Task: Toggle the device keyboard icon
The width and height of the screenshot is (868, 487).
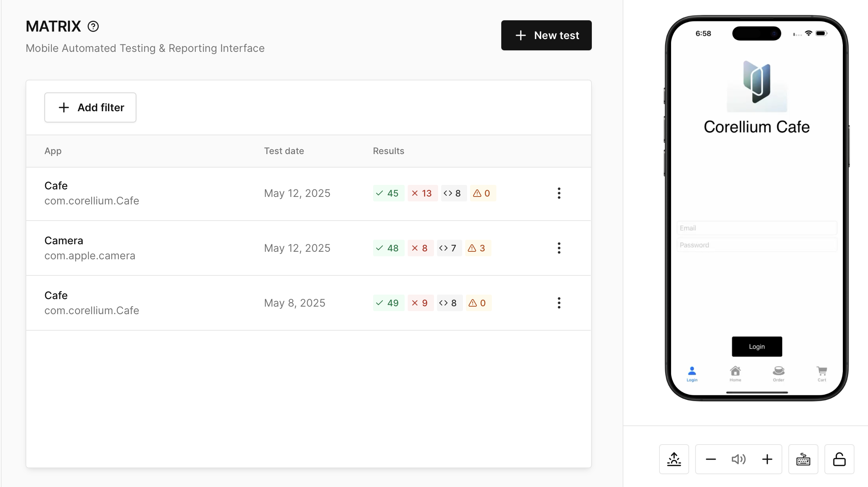Action: (803, 459)
